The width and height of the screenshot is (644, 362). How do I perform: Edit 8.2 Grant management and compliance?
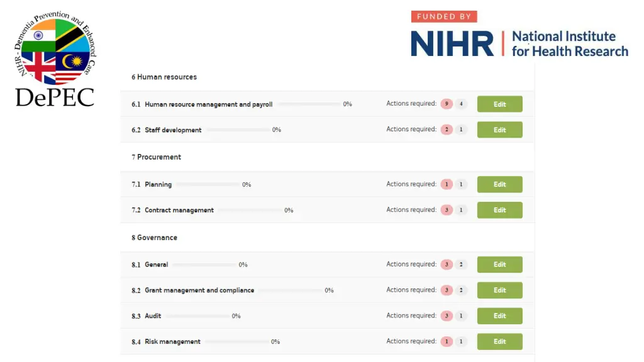pyautogui.click(x=499, y=290)
